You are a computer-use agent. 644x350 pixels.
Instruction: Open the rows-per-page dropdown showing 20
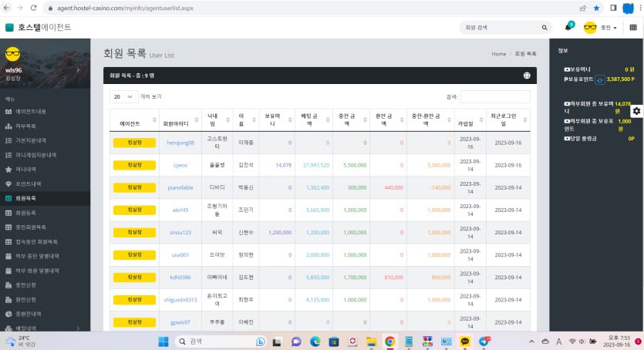click(x=124, y=96)
